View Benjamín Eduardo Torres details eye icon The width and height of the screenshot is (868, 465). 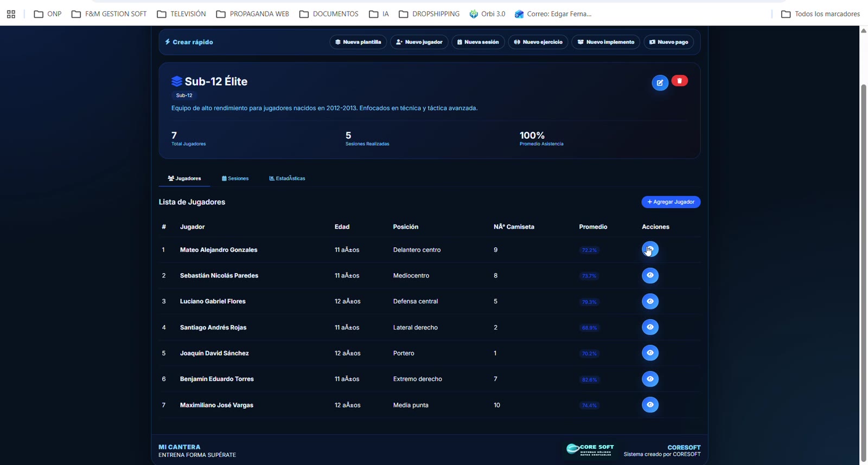click(650, 379)
